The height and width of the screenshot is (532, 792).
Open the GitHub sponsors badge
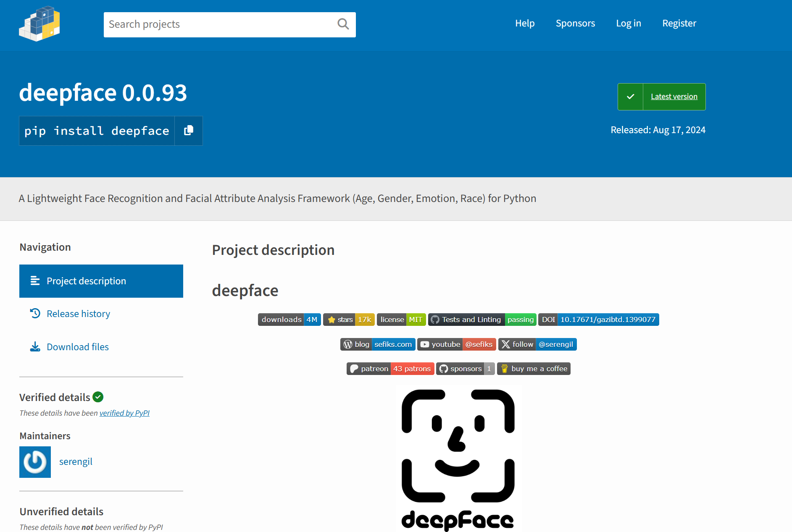[x=466, y=369]
